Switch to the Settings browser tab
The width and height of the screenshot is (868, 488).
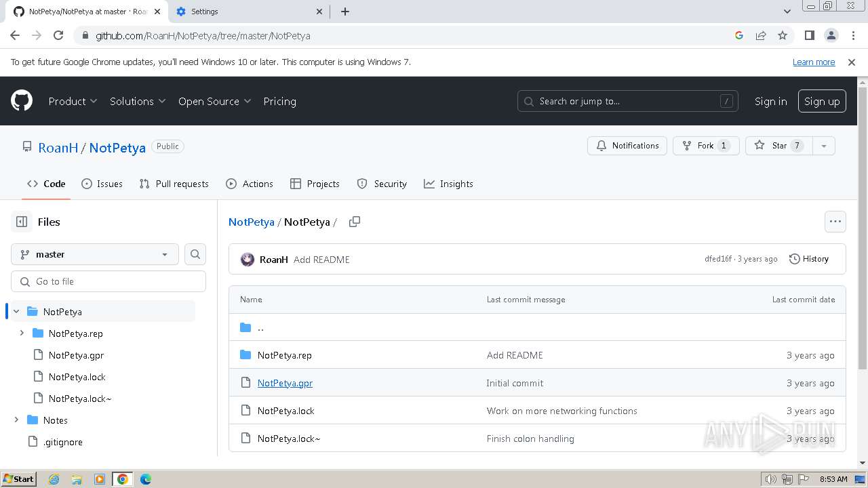point(248,12)
